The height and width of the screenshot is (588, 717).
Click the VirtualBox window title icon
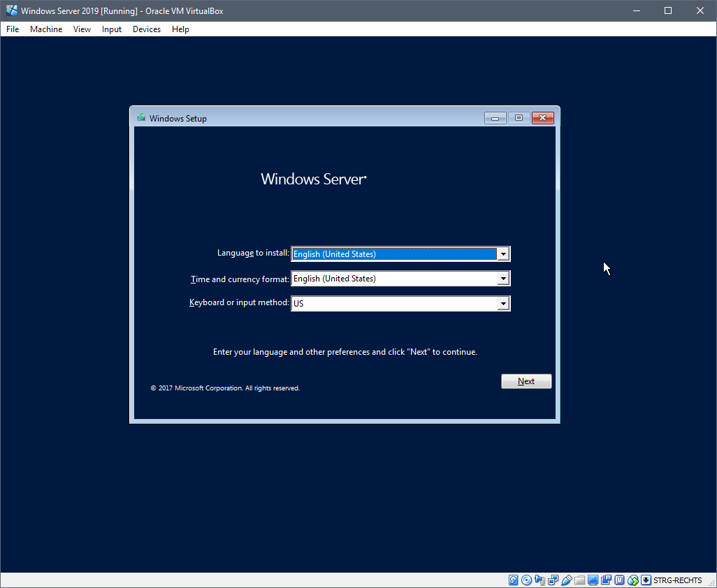click(x=11, y=10)
